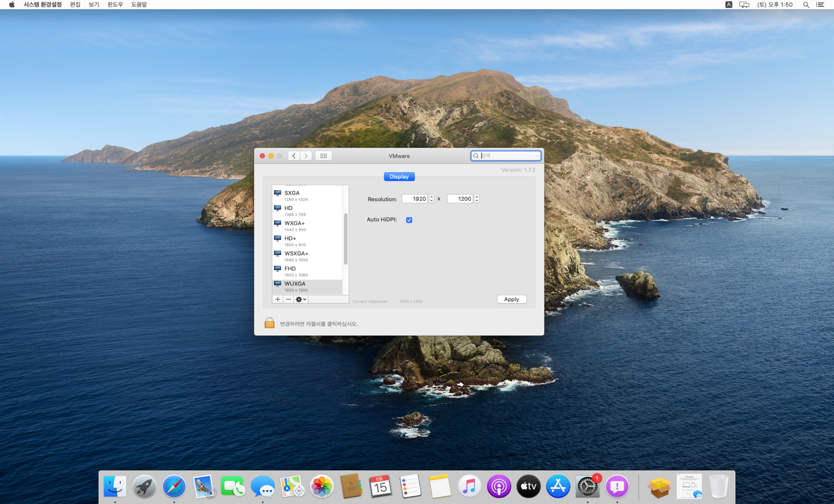Open the Apple menu
The width and height of the screenshot is (834, 504).
pyautogui.click(x=11, y=4)
